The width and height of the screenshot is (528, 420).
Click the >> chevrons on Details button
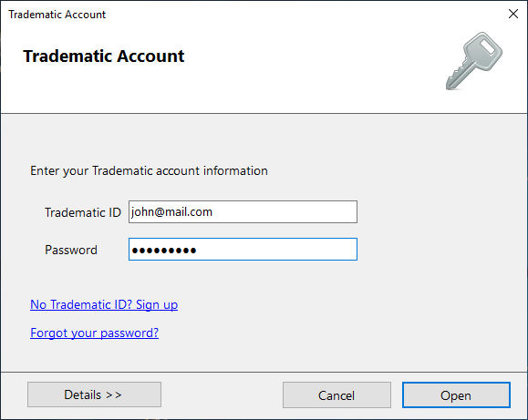(x=114, y=394)
